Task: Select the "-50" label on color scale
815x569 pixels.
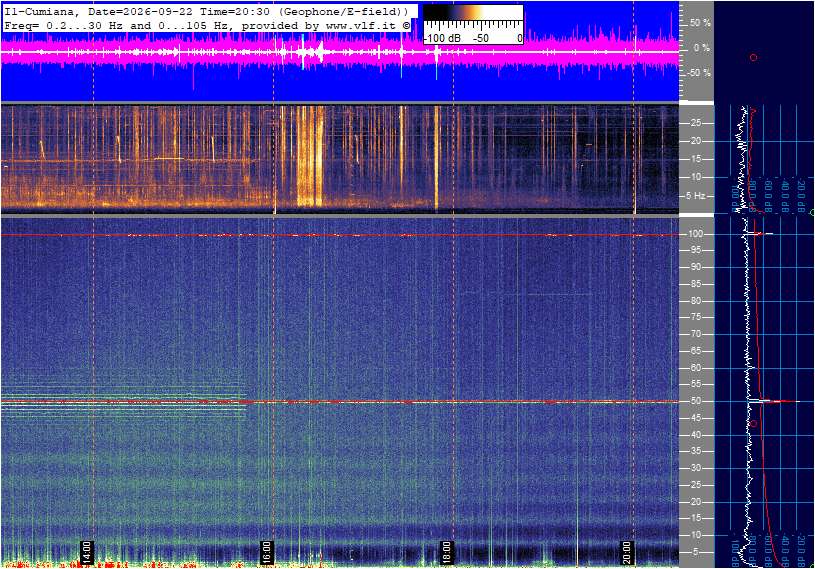Action: (481, 38)
